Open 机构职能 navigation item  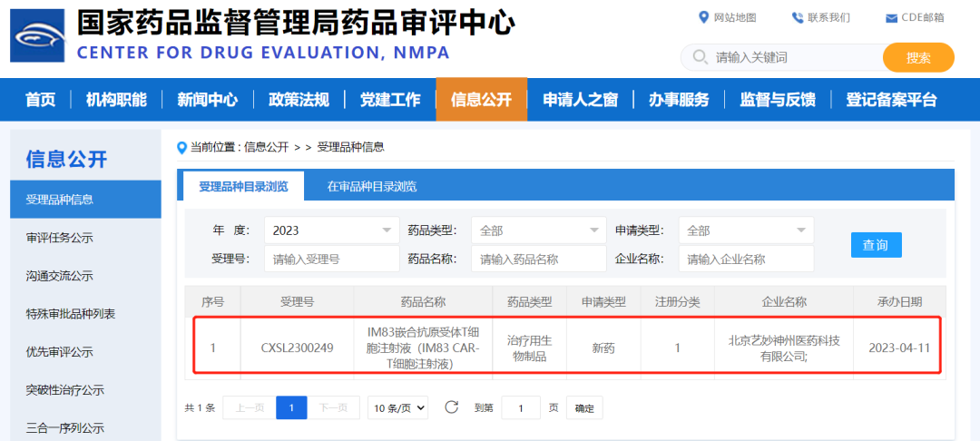pos(116,99)
